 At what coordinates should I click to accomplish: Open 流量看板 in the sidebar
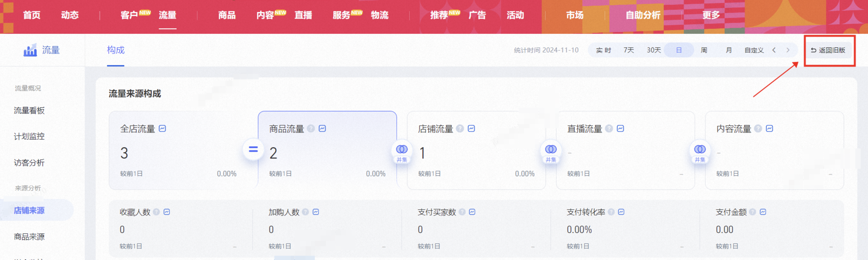click(29, 111)
